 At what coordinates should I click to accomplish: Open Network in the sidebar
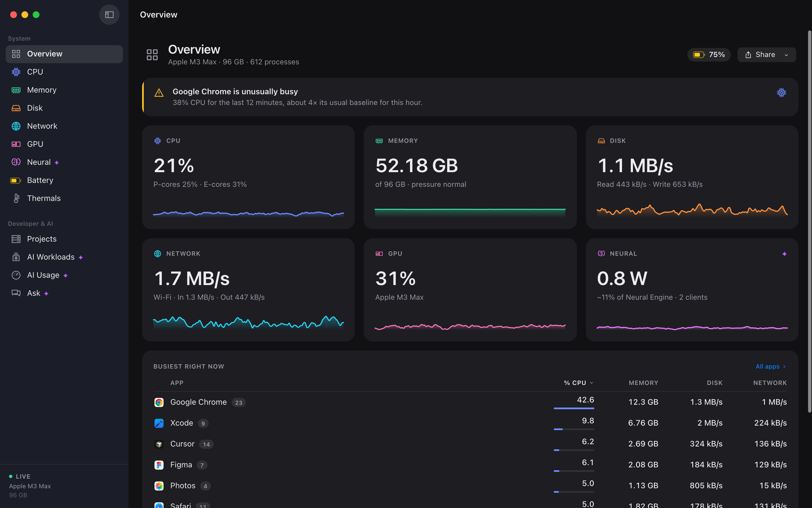coord(64,126)
